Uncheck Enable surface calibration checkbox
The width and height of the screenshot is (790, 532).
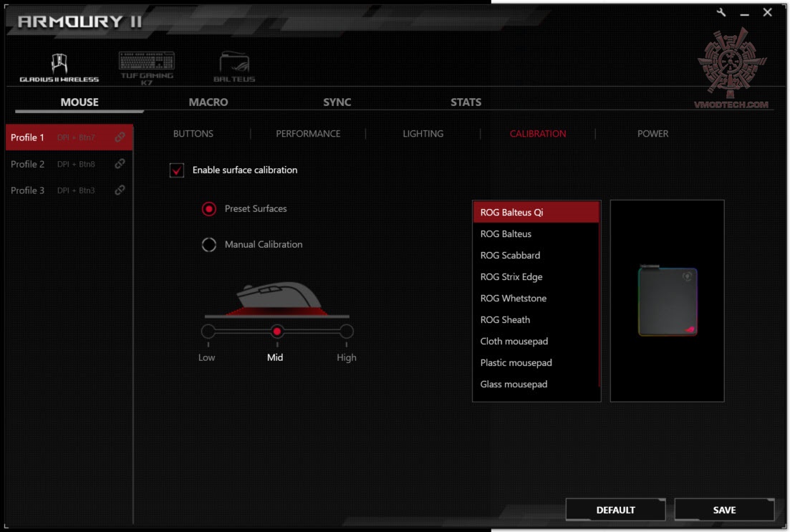[177, 170]
